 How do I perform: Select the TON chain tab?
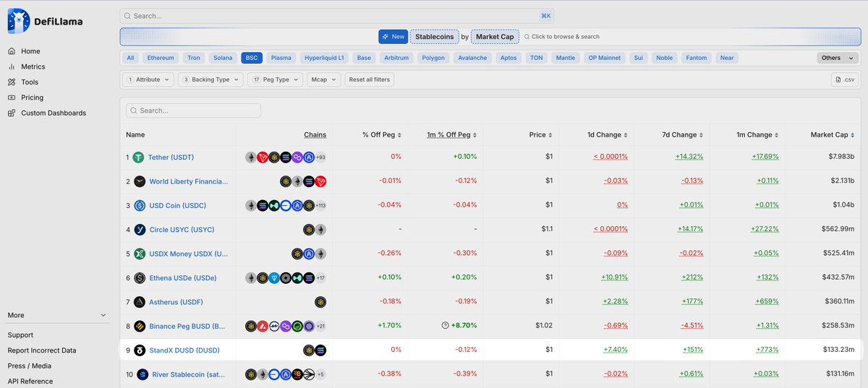(x=536, y=58)
